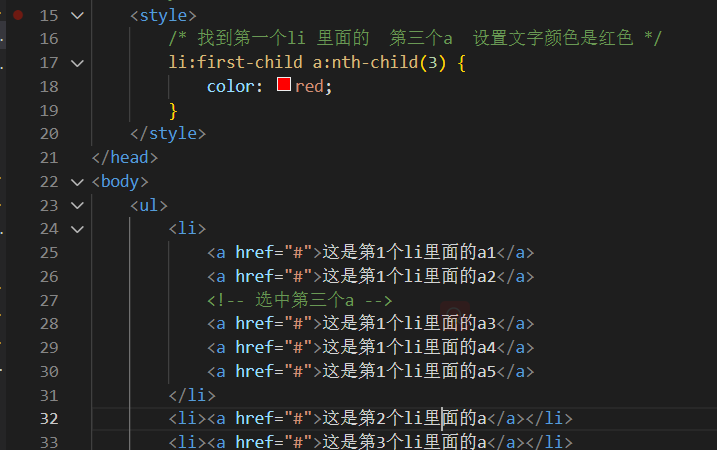The width and height of the screenshot is (717, 450).
Task: Click the second li line's anchor text
Action: pyautogui.click(x=404, y=418)
